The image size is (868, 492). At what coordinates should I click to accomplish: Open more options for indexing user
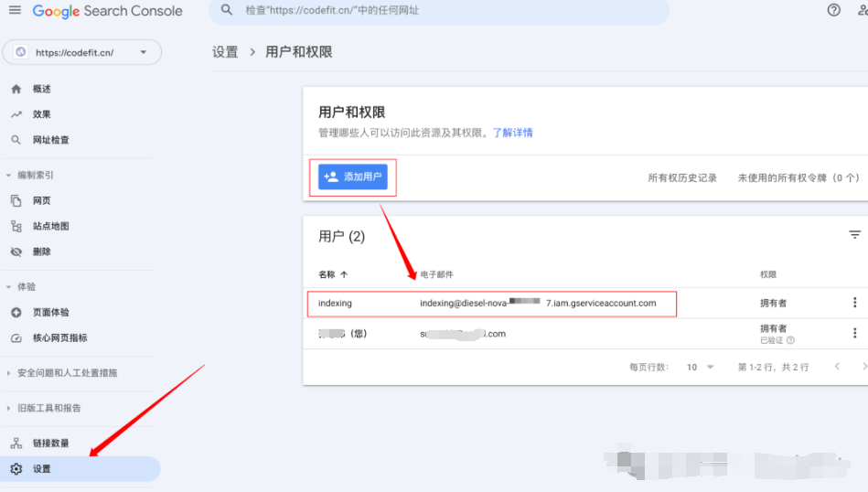click(855, 303)
